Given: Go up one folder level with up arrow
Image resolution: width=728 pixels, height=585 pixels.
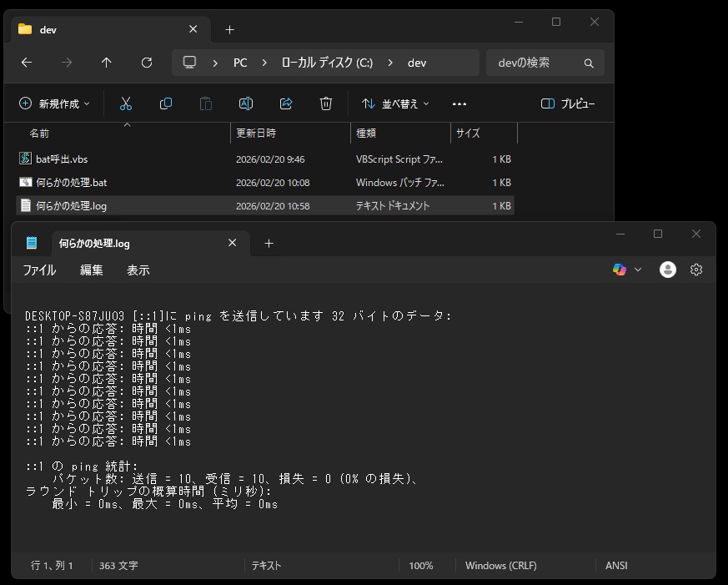Looking at the screenshot, I should click(106, 63).
